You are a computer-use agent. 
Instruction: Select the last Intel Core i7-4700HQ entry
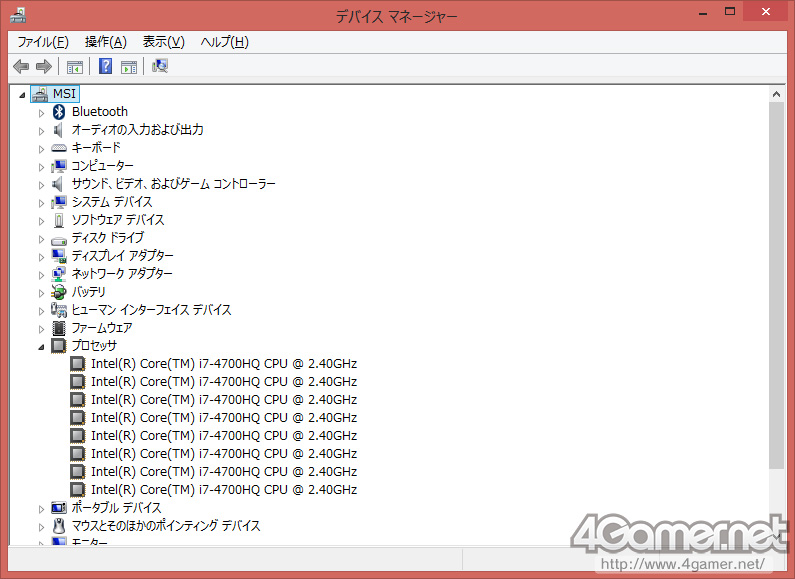tap(224, 489)
